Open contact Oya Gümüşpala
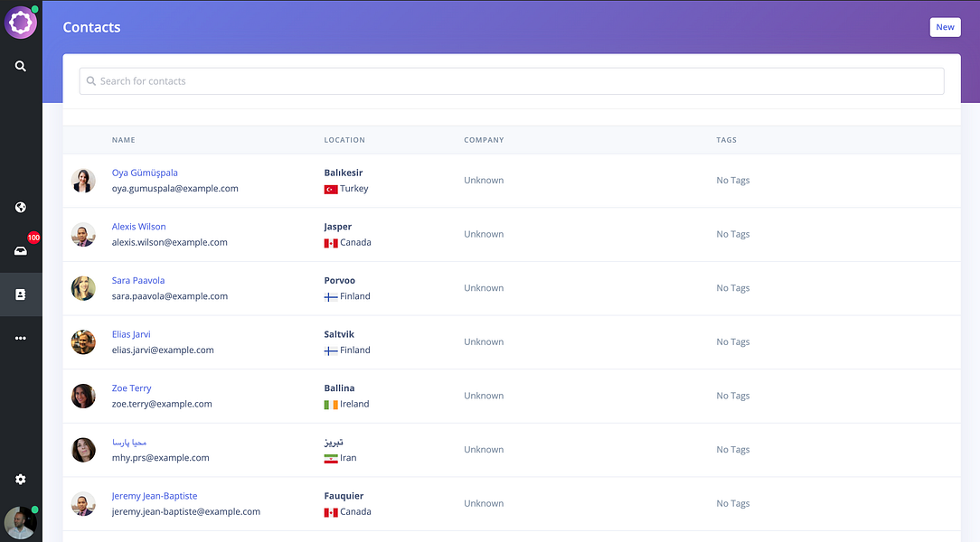This screenshot has width=980, height=542. [x=145, y=173]
